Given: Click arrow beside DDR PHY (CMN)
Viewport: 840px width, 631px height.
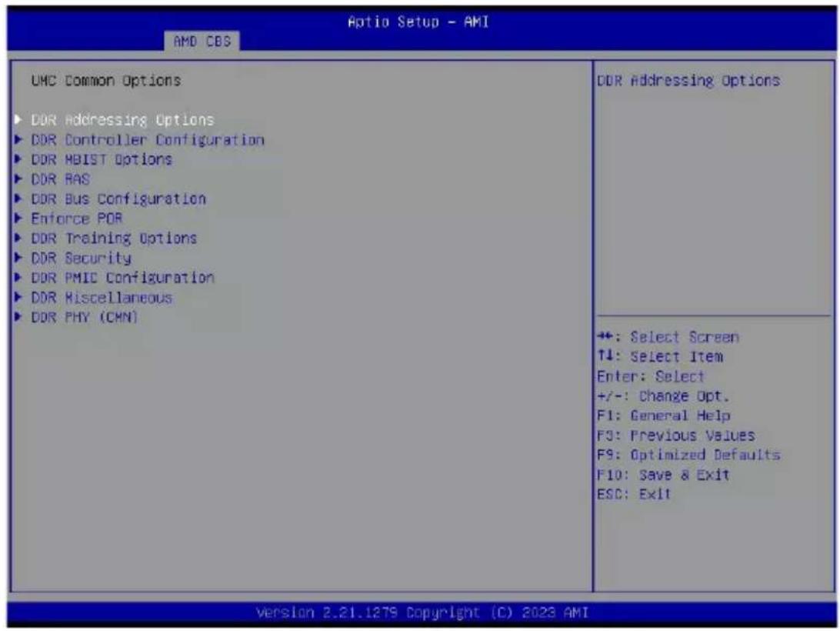Looking at the screenshot, I should 18,316.
